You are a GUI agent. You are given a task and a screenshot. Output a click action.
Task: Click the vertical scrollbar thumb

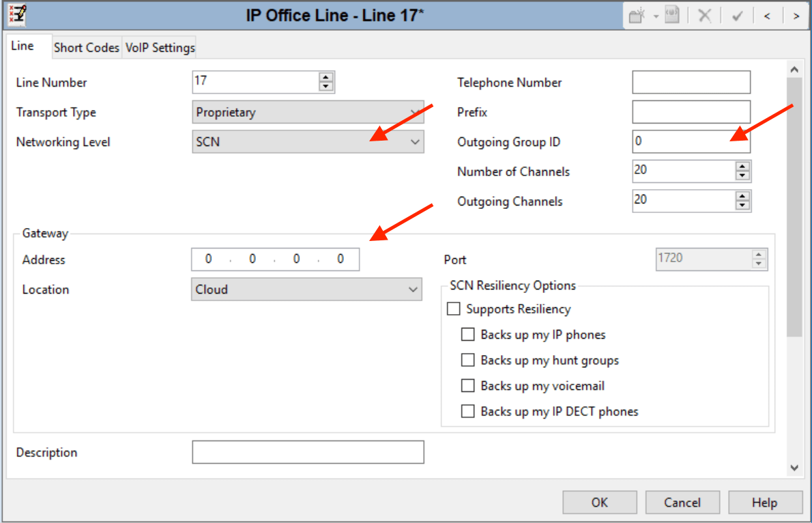click(x=794, y=208)
